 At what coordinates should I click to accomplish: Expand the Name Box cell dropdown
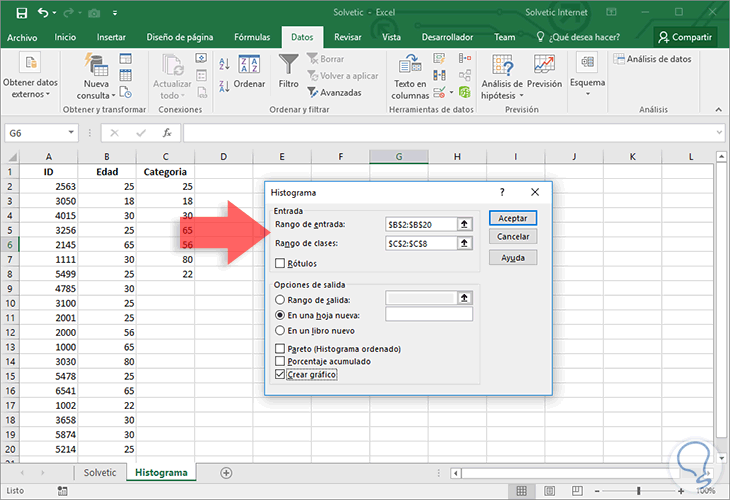(x=71, y=132)
